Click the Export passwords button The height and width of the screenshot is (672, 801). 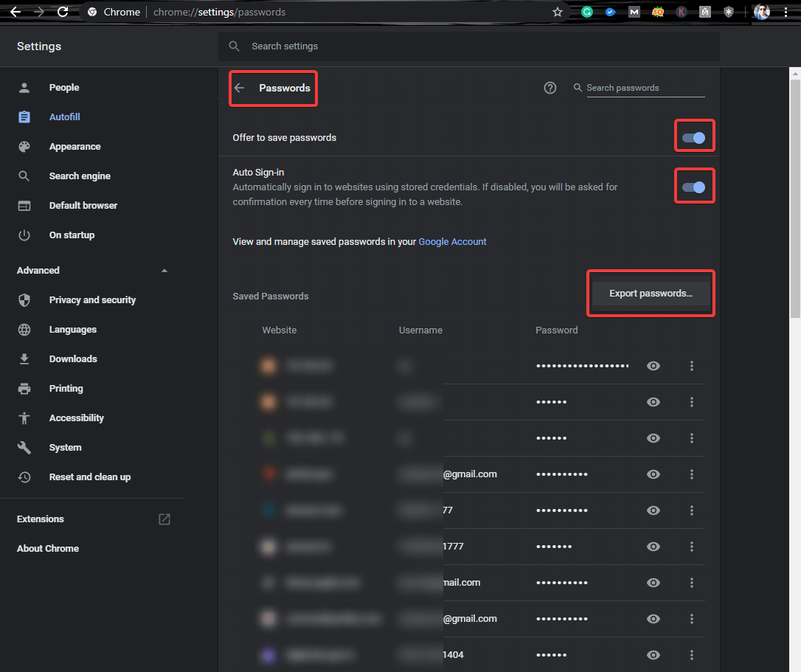(x=650, y=293)
